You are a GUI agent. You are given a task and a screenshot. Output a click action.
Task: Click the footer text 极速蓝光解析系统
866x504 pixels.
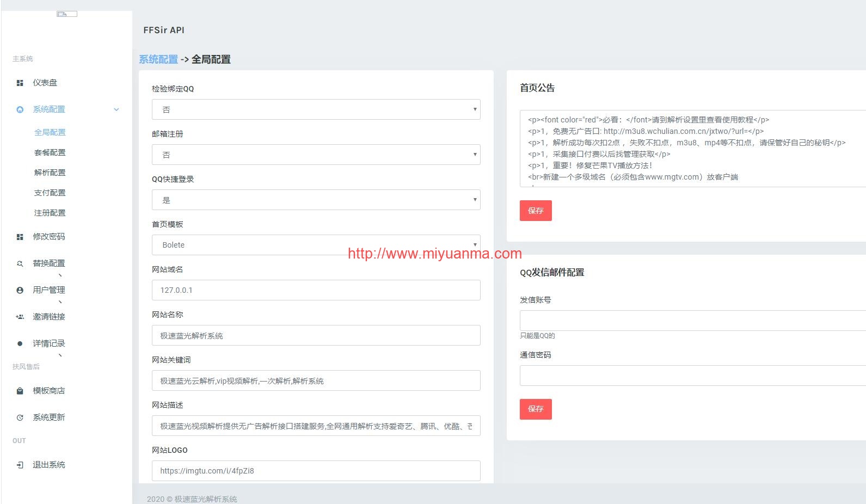pyautogui.click(x=206, y=499)
